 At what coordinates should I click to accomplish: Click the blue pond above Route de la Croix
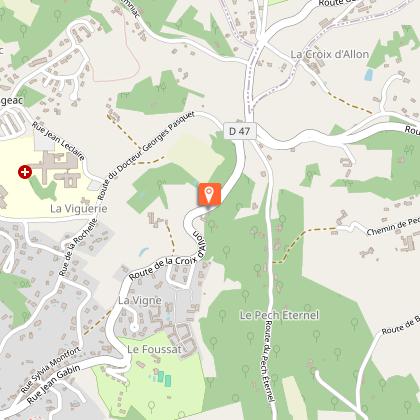pos(144,251)
